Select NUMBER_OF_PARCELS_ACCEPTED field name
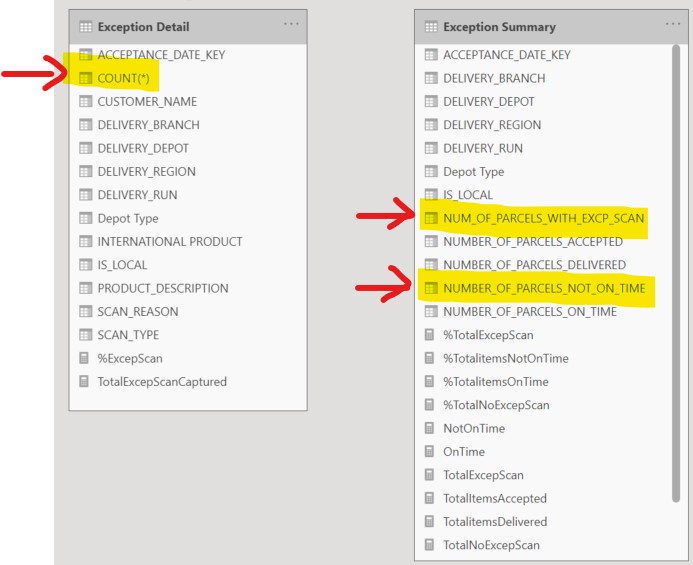This screenshot has height=565, width=693. pyautogui.click(x=533, y=241)
